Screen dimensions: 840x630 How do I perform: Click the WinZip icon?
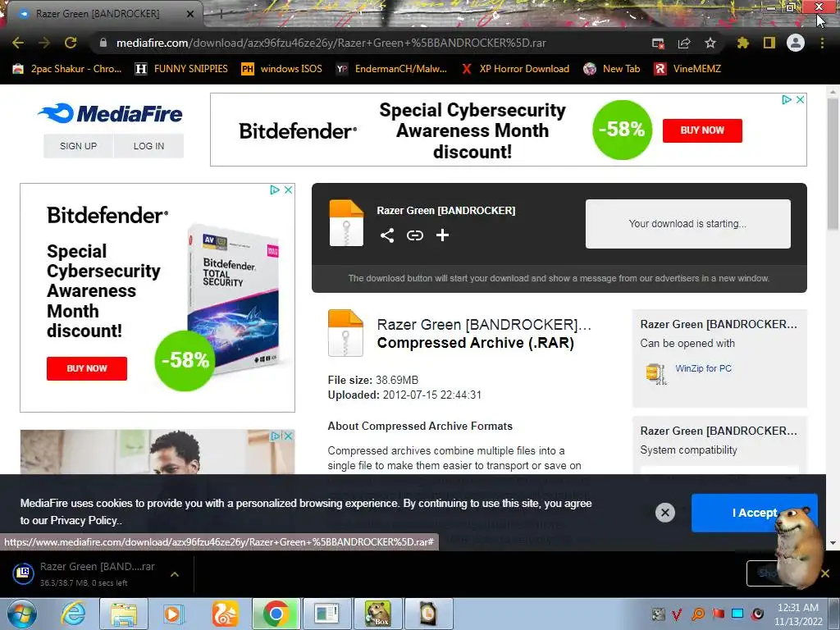[656, 373]
